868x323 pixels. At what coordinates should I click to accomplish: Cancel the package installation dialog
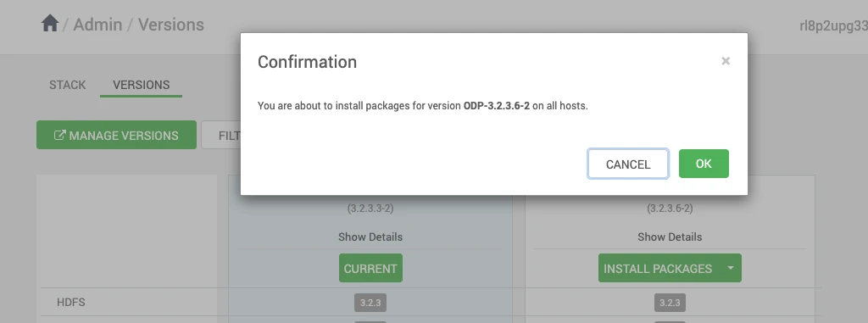point(628,164)
